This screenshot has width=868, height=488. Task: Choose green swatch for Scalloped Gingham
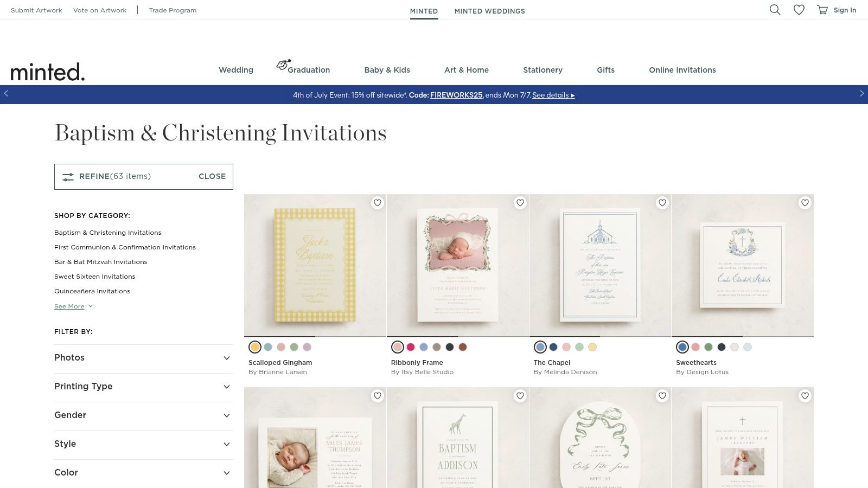pyautogui.click(x=294, y=347)
